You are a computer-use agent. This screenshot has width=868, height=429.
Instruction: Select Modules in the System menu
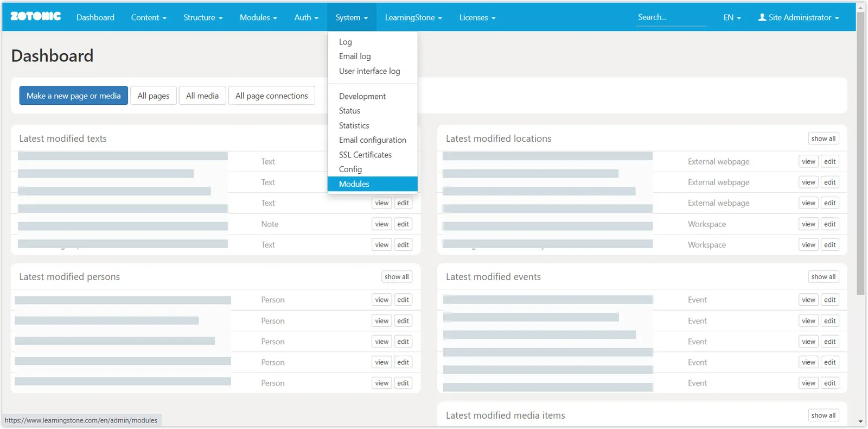click(354, 184)
